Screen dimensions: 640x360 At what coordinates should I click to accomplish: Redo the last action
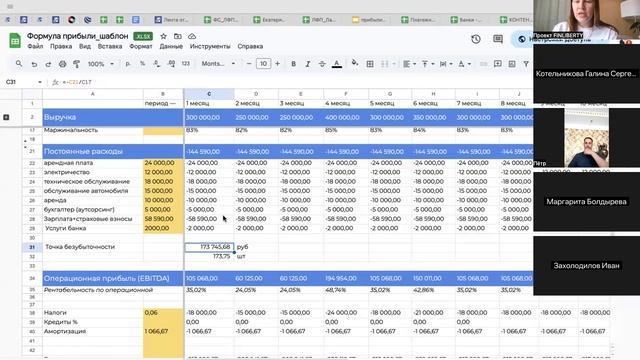click(48, 64)
